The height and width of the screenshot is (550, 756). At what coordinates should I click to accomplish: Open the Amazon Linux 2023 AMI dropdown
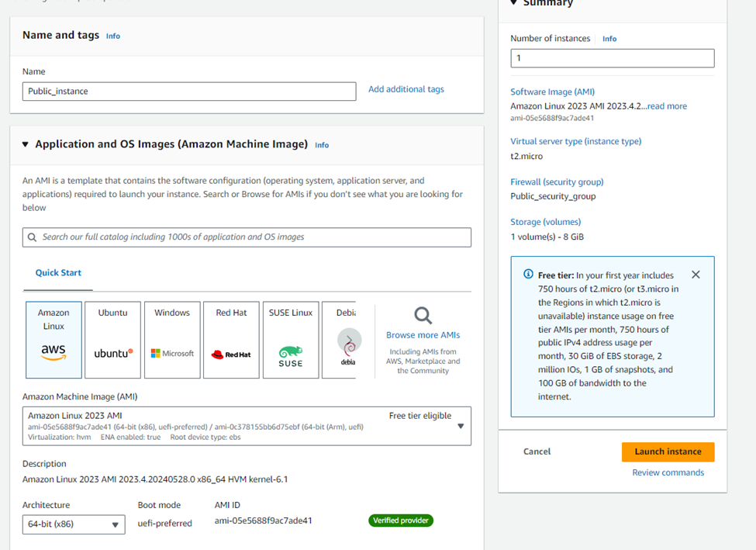pyautogui.click(x=247, y=426)
